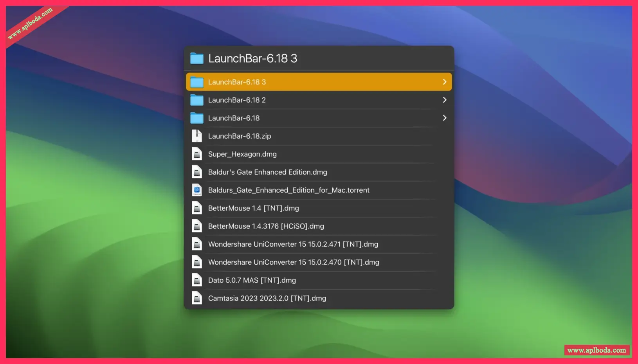Expand the highlighted LaunchBar-6.18 3 chevron

[444, 82]
